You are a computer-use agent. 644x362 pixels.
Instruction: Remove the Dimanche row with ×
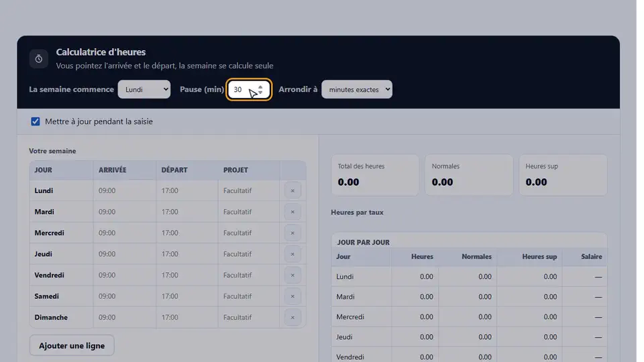coord(292,317)
